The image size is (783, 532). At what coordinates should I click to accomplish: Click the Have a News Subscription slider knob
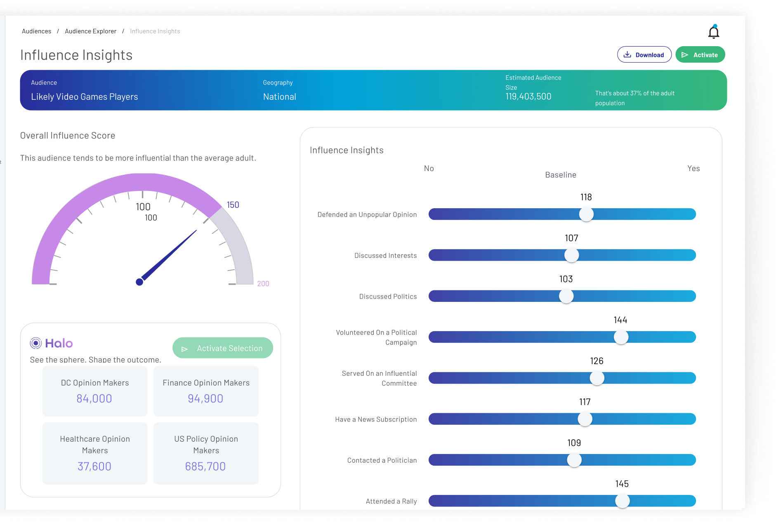[x=585, y=419]
